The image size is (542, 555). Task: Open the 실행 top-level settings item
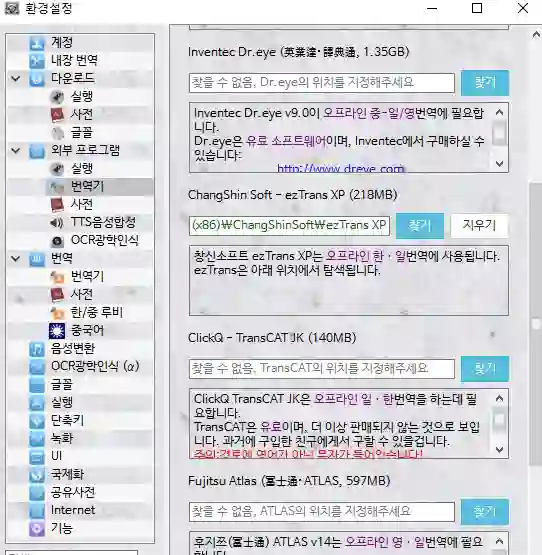(x=62, y=402)
